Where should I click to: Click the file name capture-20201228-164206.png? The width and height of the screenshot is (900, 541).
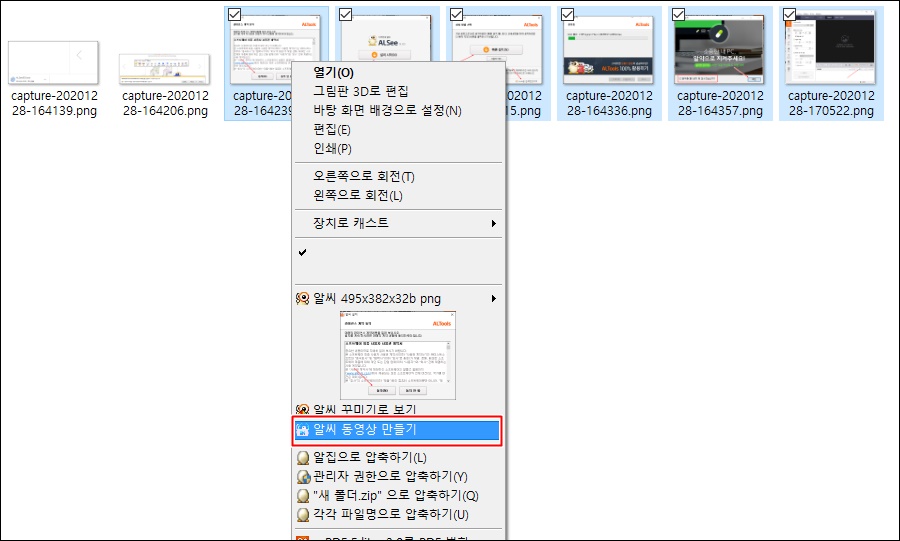coord(165,103)
